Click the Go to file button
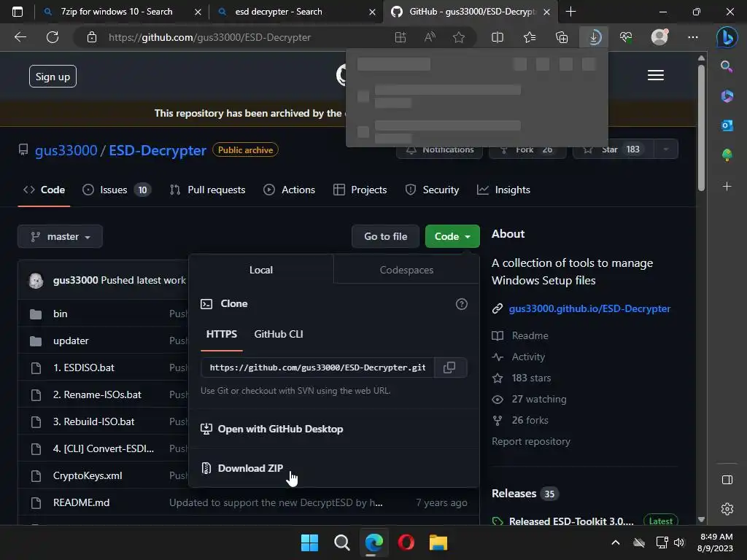747x560 pixels. 385,236
